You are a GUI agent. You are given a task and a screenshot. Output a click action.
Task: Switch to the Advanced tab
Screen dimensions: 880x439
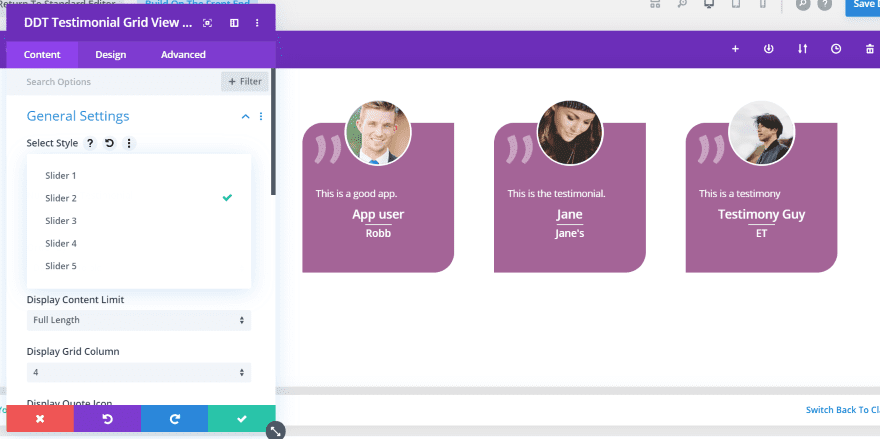[183, 54]
